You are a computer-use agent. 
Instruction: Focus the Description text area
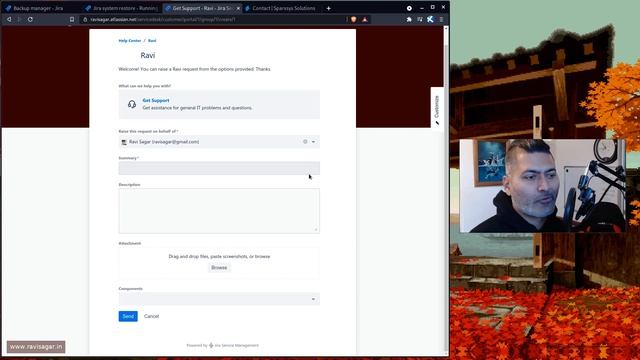(x=219, y=211)
